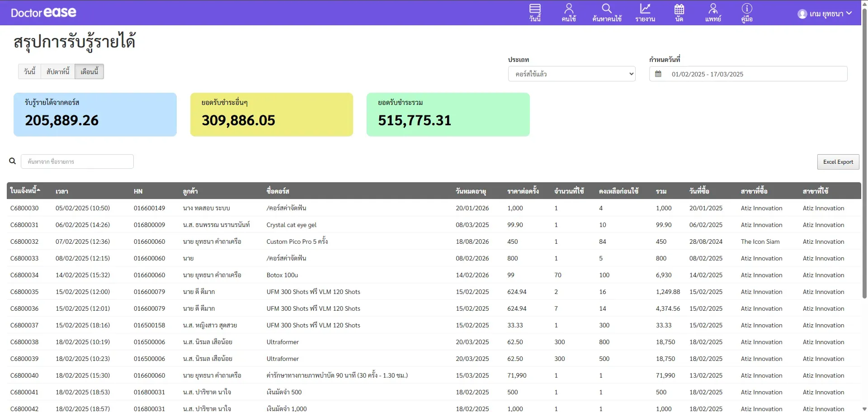Focus the ค้นหาจาก ชื่อรายการ search field
Screen dimensions: 868x412
click(77, 161)
